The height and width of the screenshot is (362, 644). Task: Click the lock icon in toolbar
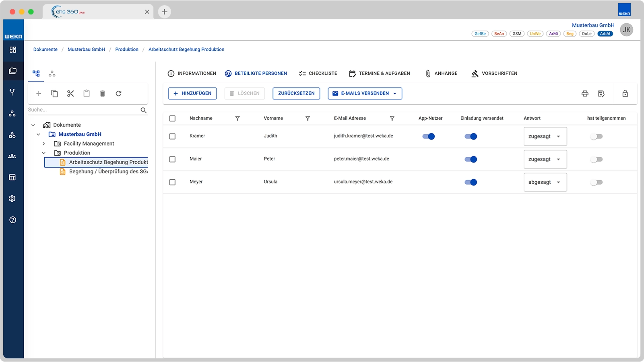(x=625, y=94)
